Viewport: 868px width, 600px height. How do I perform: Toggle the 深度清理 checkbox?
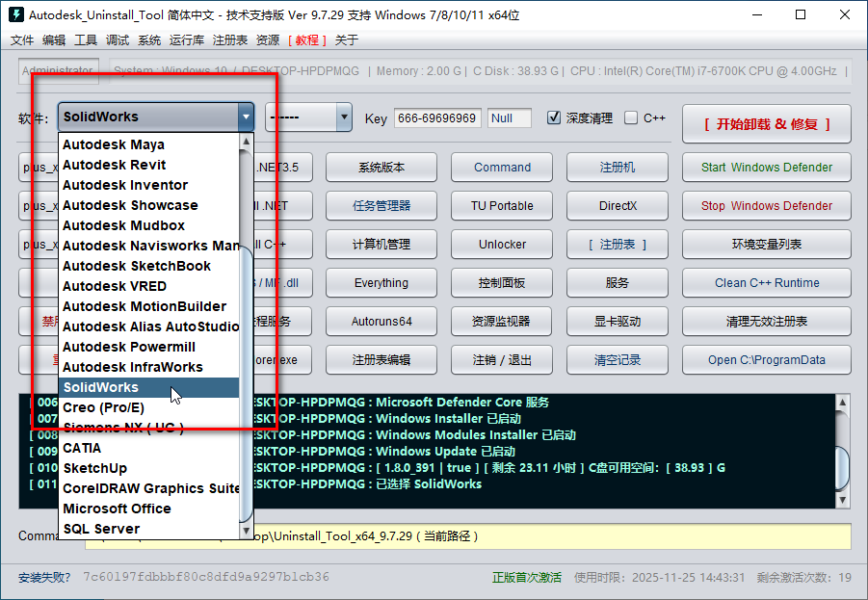pos(554,117)
